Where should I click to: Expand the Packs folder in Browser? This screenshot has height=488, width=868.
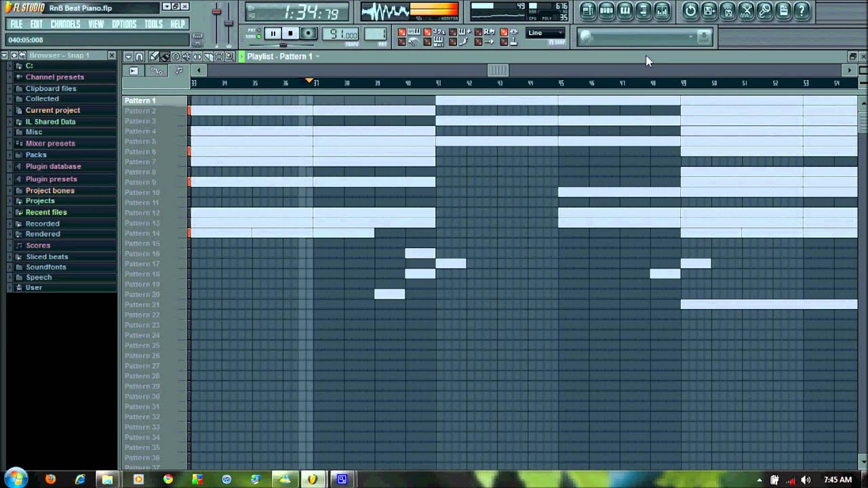(x=9, y=155)
